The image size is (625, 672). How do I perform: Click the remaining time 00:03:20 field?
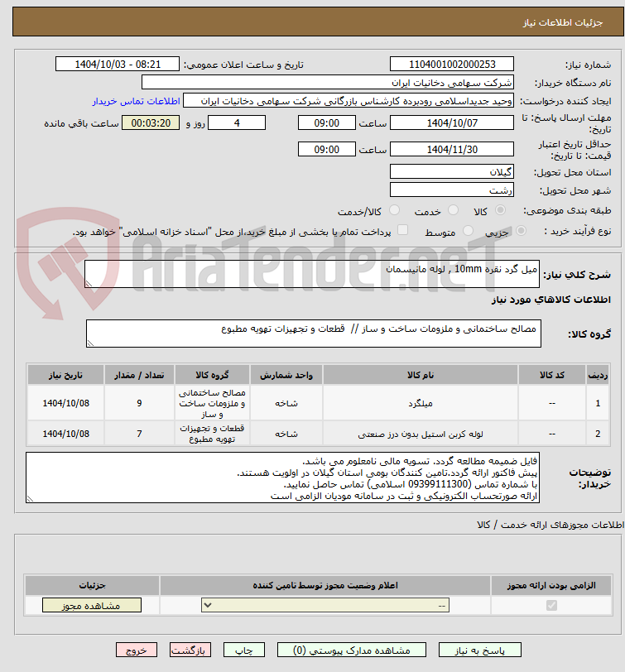click(x=151, y=123)
